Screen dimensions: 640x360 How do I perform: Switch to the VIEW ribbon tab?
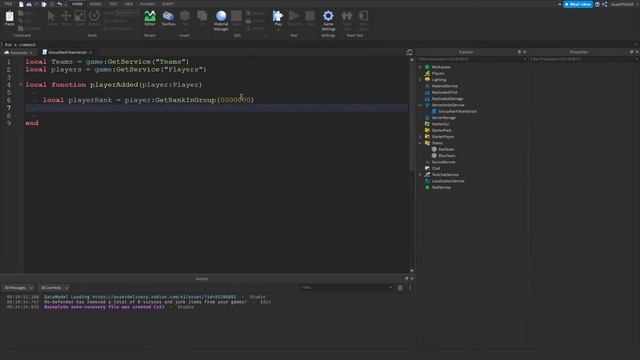click(x=129, y=4)
